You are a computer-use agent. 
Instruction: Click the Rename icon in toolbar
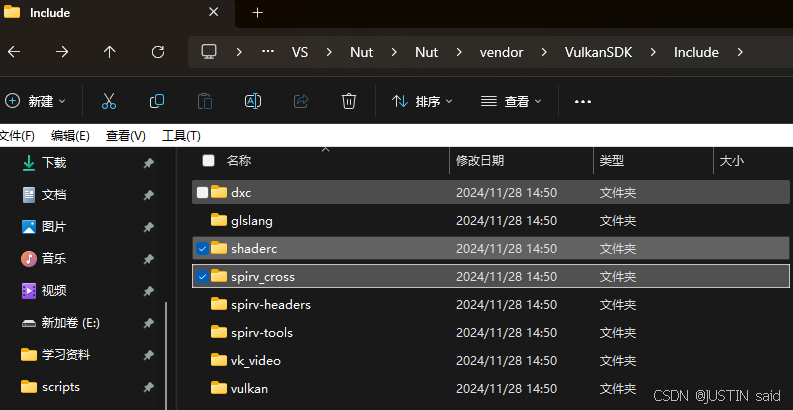pyautogui.click(x=253, y=101)
